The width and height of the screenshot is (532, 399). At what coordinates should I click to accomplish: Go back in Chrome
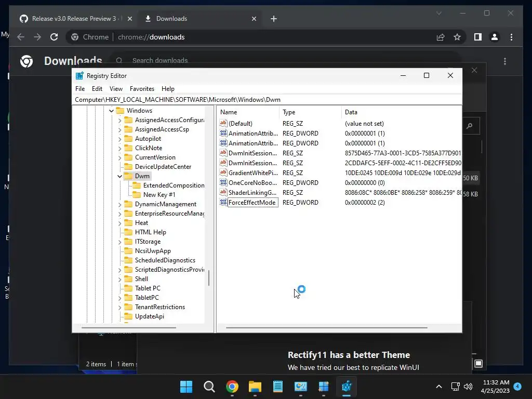coord(21,37)
